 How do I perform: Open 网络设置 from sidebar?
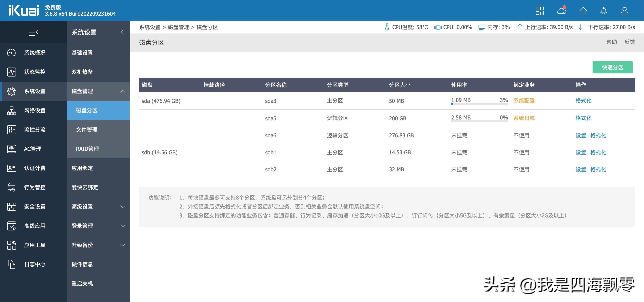pyautogui.click(x=34, y=111)
